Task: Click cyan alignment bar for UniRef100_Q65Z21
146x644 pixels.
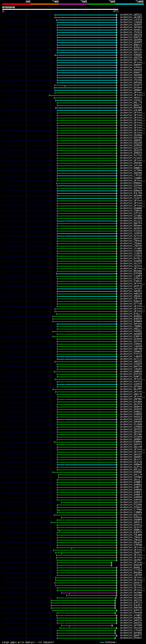Action: (x=86, y=15)
